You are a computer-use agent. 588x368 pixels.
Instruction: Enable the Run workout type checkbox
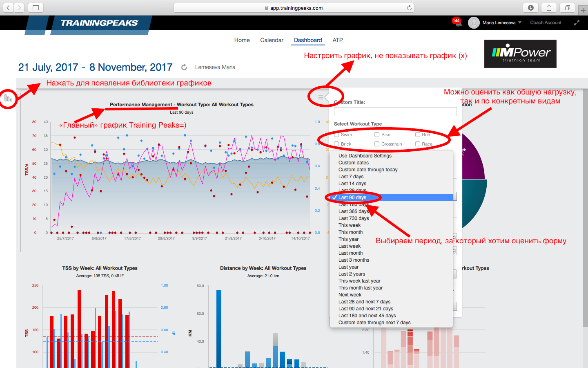[x=418, y=135]
